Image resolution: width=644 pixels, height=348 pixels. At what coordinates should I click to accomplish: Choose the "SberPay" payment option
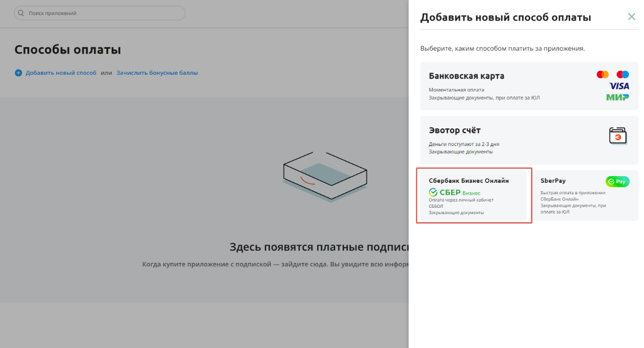(x=586, y=195)
